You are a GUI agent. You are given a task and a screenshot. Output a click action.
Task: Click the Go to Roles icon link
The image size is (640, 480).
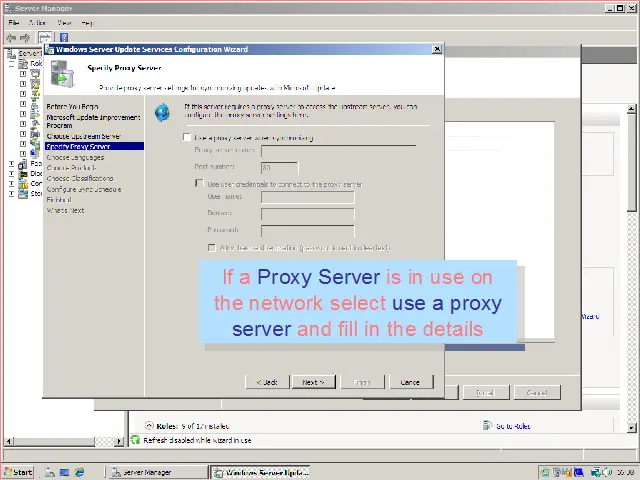pos(488,426)
